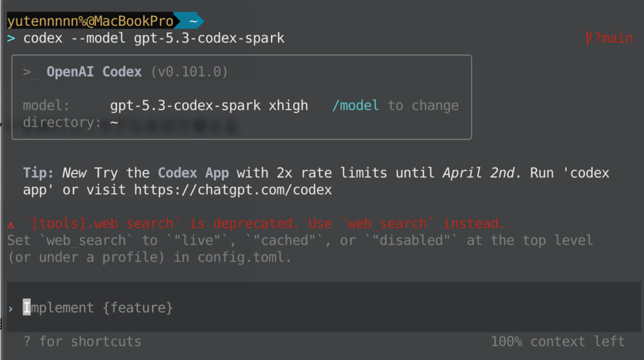Open the https://chatgpt.com/codex link

tap(233, 189)
